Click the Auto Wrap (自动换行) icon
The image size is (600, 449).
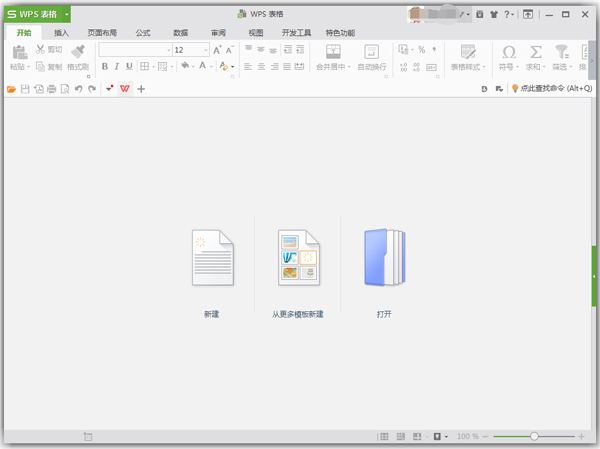(371, 52)
